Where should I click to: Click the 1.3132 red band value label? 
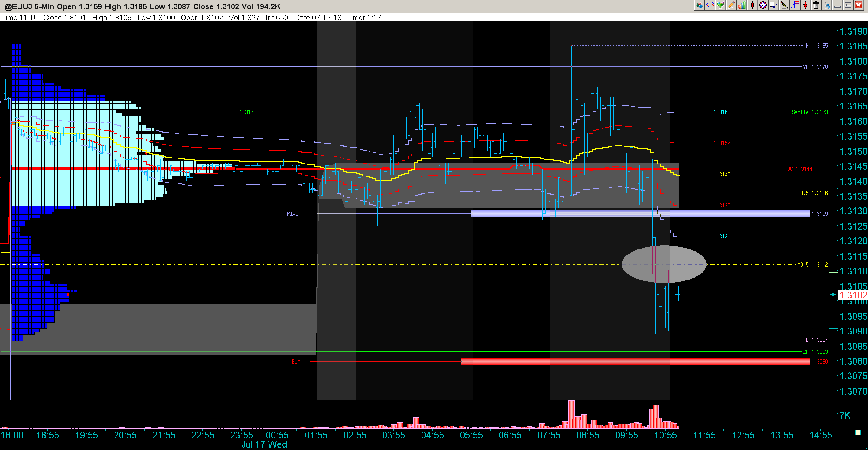click(722, 206)
